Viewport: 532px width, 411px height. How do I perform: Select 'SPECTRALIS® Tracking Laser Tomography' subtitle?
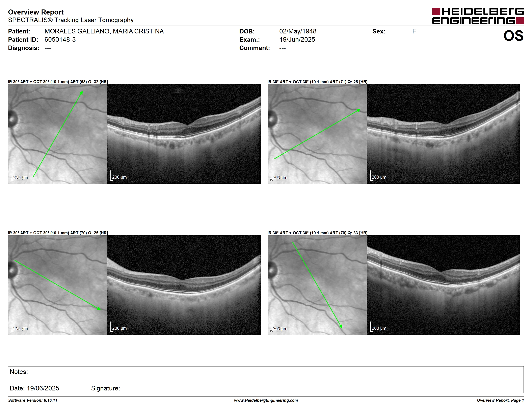click(71, 20)
